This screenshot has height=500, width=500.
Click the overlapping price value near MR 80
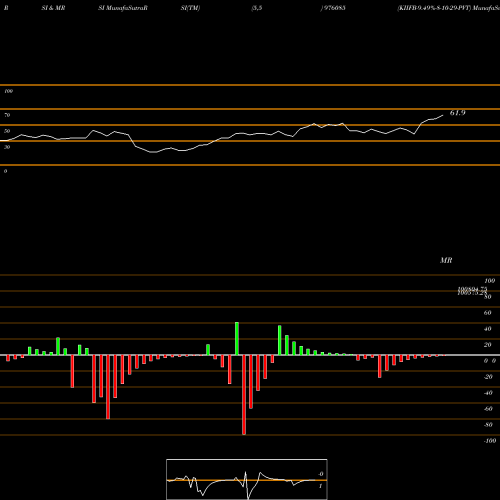coord(472,291)
